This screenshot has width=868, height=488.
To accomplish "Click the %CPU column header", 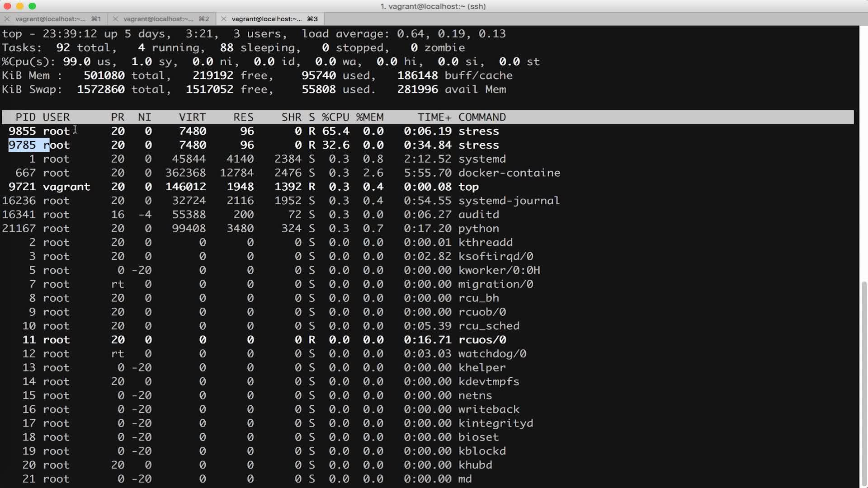I will (x=335, y=117).
